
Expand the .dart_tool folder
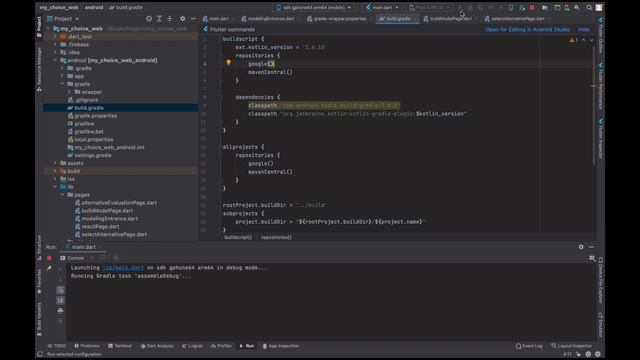pos(56,36)
